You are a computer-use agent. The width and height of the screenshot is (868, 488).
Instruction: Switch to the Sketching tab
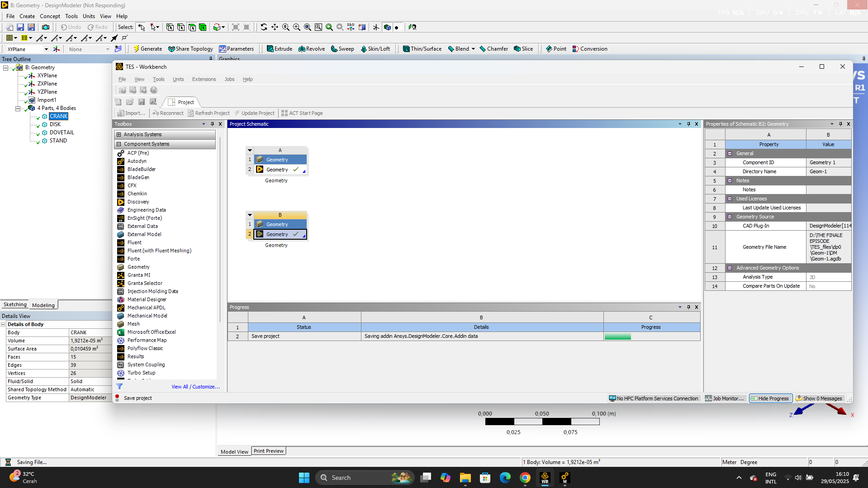click(x=15, y=305)
